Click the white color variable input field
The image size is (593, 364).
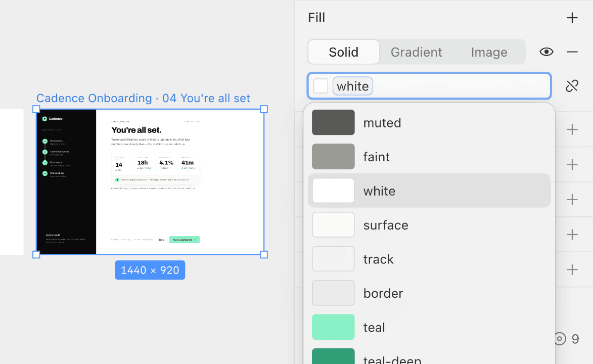coord(429,86)
